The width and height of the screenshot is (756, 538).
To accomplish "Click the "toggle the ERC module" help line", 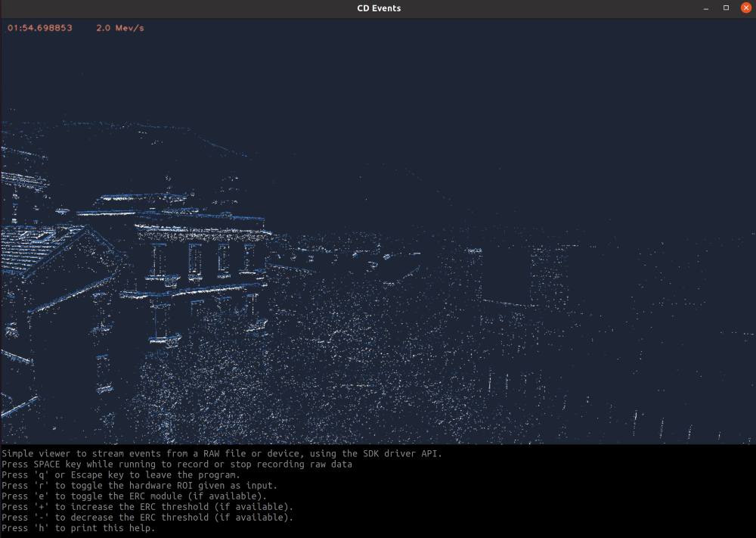I will click(x=134, y=496).
